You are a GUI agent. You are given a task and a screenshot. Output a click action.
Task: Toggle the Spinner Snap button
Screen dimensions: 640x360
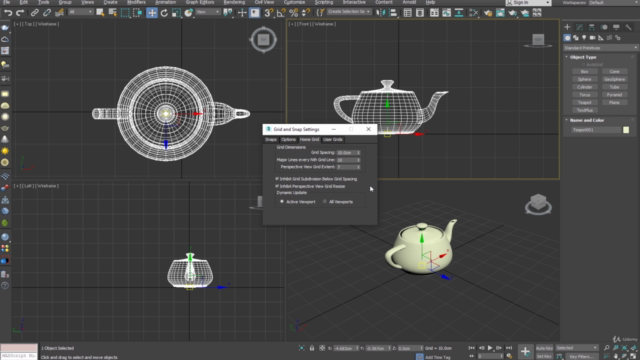click(306, 13)
